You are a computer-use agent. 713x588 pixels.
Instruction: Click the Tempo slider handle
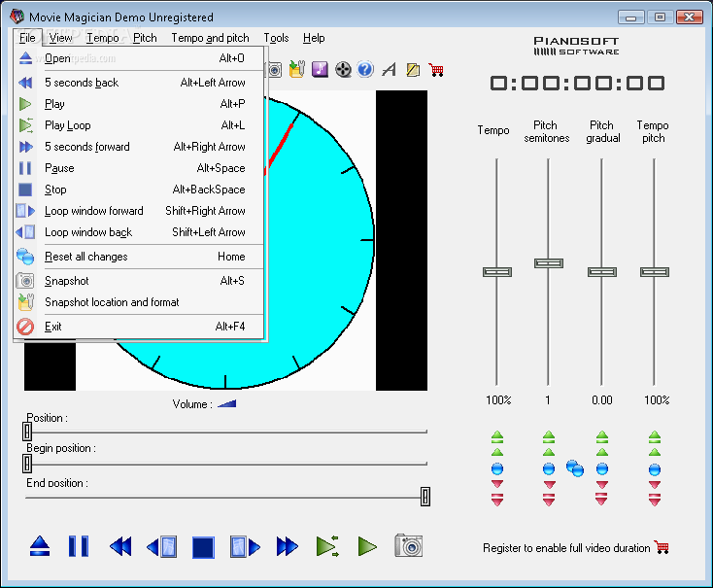click(x=497, y=272)
